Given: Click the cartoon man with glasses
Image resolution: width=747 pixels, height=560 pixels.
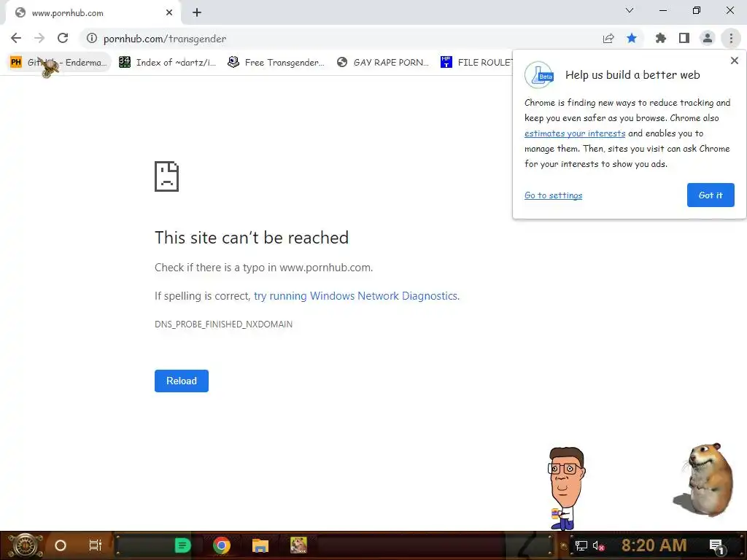Looking at the screenshot, I should pos(566,489).
